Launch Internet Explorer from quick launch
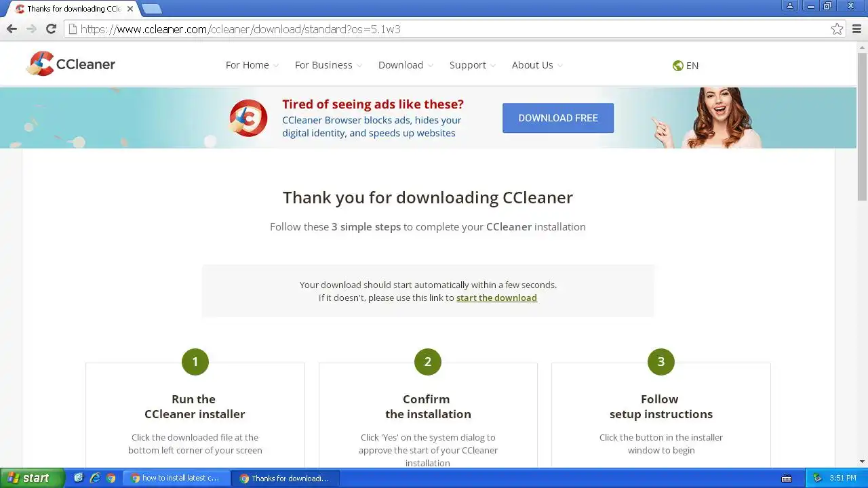Viewport: 868px width, 488px height. [95, 478]
